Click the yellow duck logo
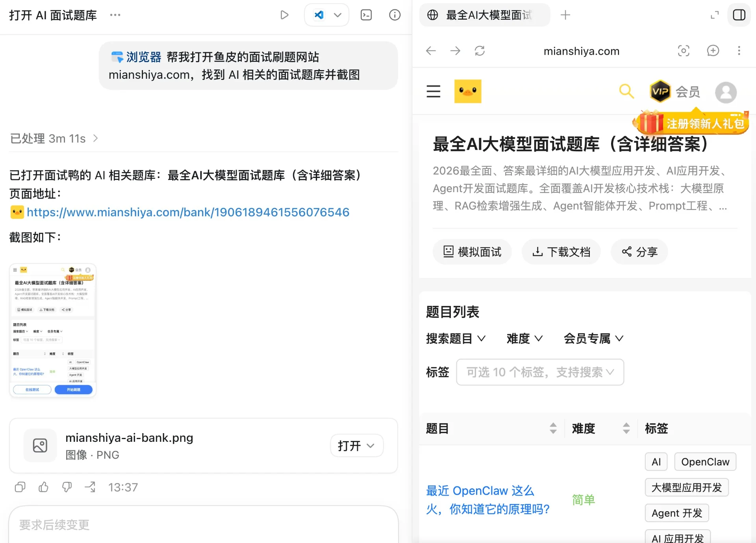 (x=468, y=91)
